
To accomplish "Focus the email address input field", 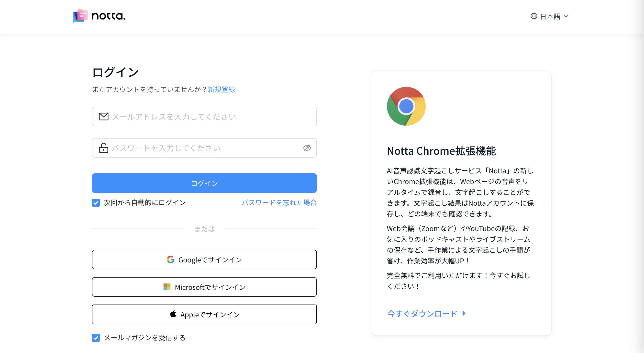I will tap(204, 117).
